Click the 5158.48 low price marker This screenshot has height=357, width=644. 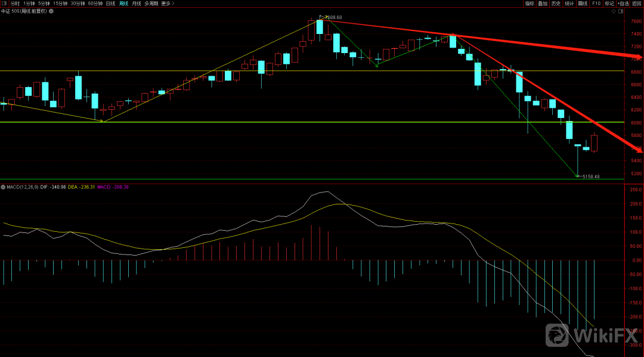pos(590,176)
